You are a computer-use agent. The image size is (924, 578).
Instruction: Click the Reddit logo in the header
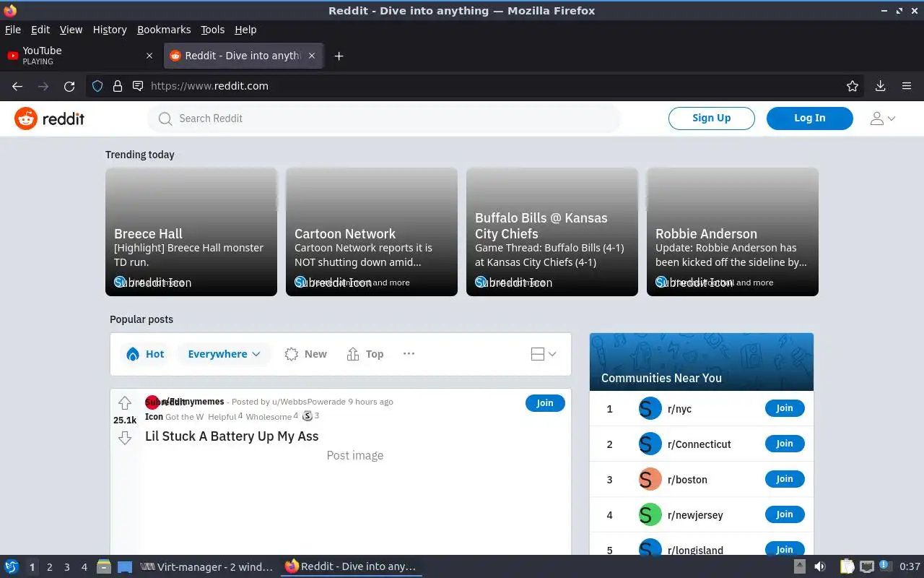coord(50,118)
